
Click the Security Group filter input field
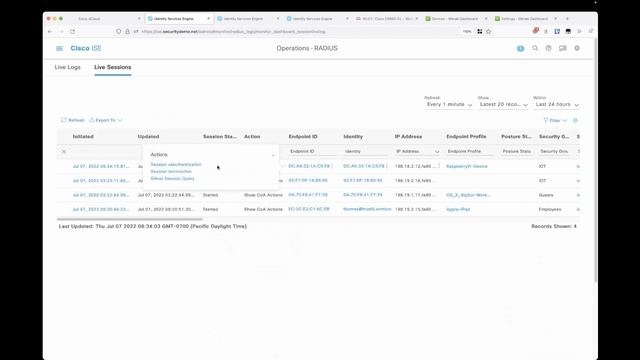coord(554,151)
